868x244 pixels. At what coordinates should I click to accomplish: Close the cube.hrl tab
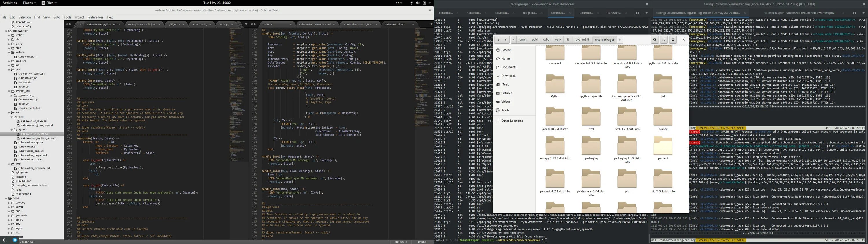point(291,25)
